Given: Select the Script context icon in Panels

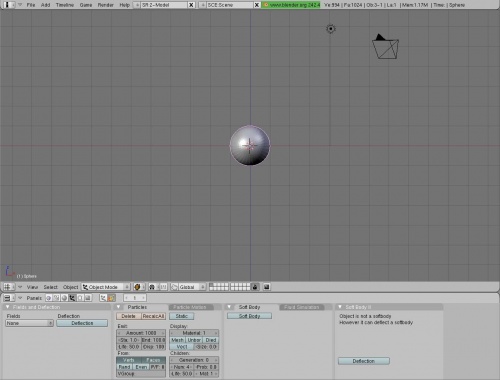Looking at the screenshot, I should 57,298.
